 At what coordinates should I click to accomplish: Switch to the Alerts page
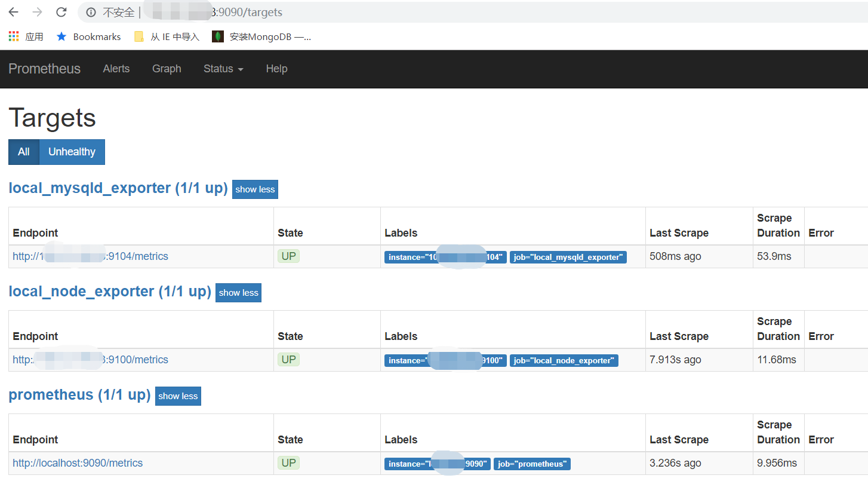(x=116, y=69)
